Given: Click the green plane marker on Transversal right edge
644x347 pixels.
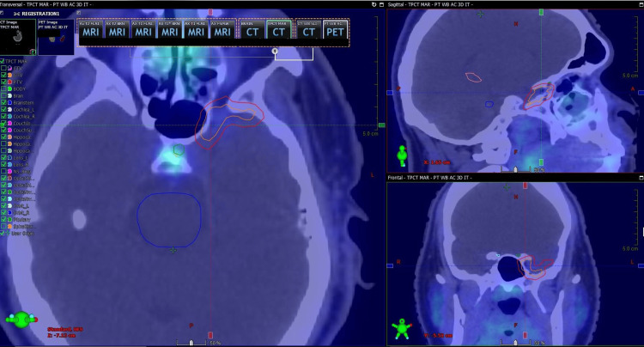Looking at the screenshot, I should click(x=381, y=125).
